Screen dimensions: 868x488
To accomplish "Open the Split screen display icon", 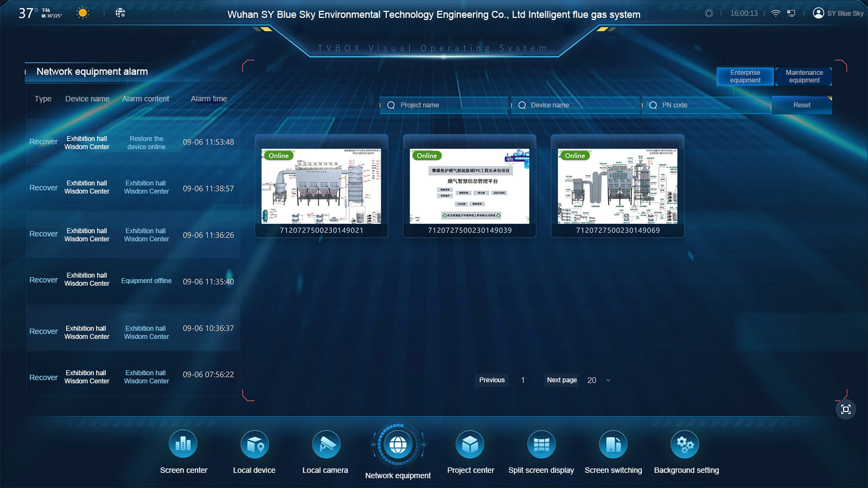I will (541, 445).
